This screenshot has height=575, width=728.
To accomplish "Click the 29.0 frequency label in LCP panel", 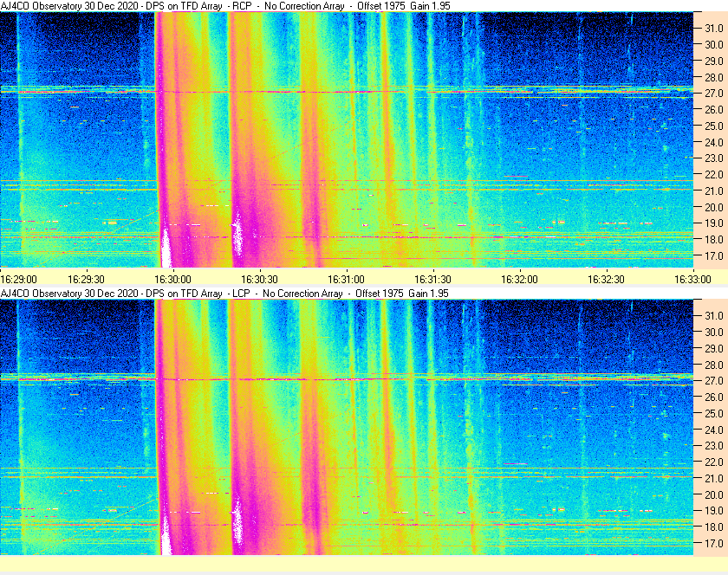I will [714, 348].
